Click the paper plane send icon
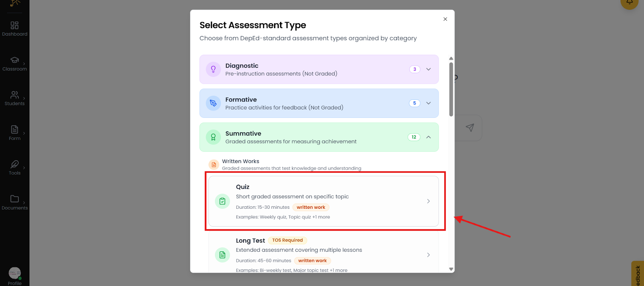 pyautogui.click(x=470, y=128)
